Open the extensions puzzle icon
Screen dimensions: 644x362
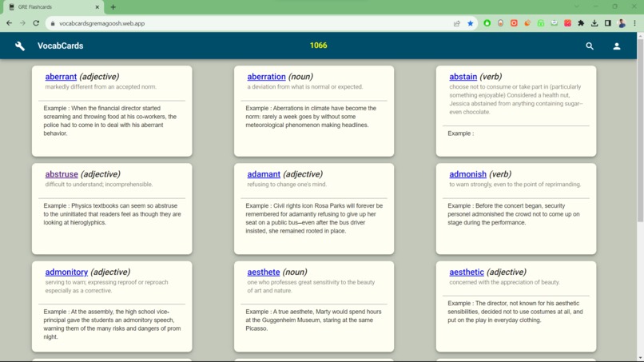[x=581, y=23]
